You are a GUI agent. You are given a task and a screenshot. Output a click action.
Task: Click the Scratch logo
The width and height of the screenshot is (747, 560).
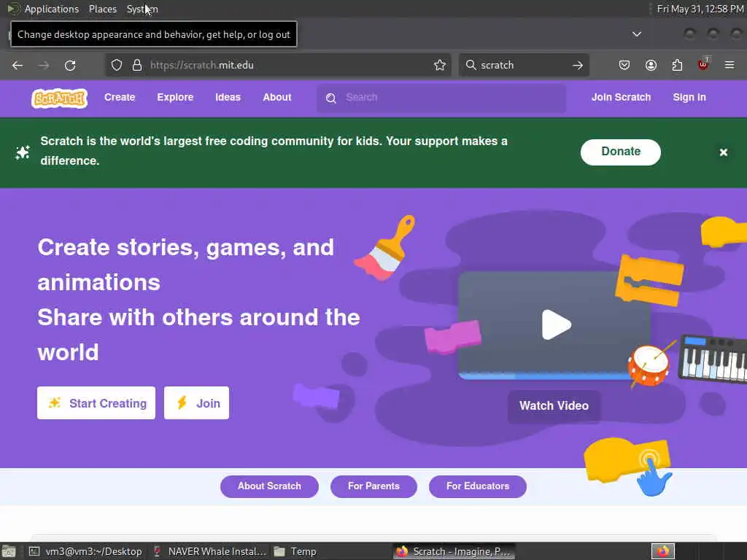60,98
